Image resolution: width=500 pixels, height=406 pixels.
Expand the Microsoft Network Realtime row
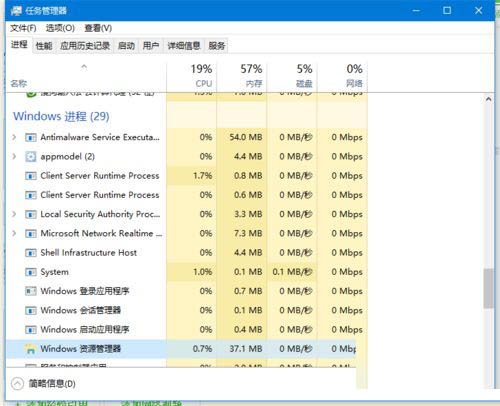click(14, 233)
